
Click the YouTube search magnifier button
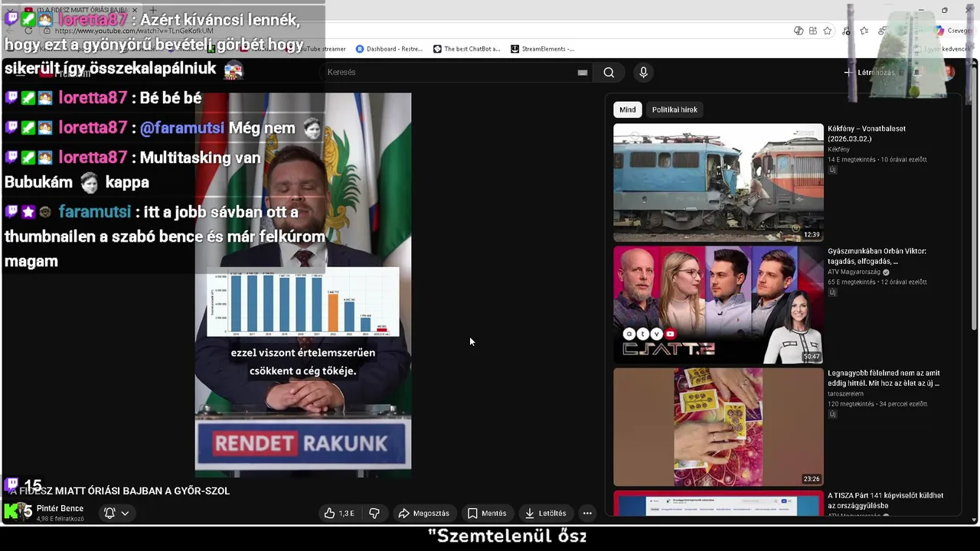(609, 72)
